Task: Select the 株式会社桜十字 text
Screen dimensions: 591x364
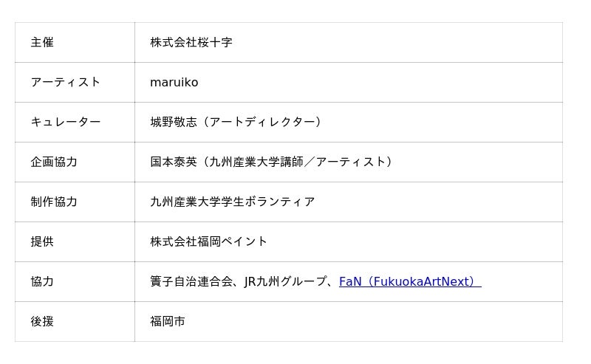Action: pyautogui.click(x=191, y=43)
